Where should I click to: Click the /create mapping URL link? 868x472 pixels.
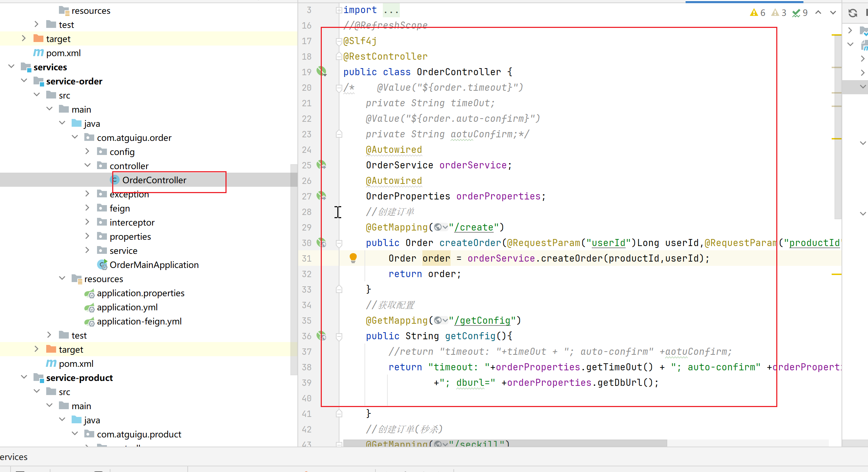pos(474,227)
